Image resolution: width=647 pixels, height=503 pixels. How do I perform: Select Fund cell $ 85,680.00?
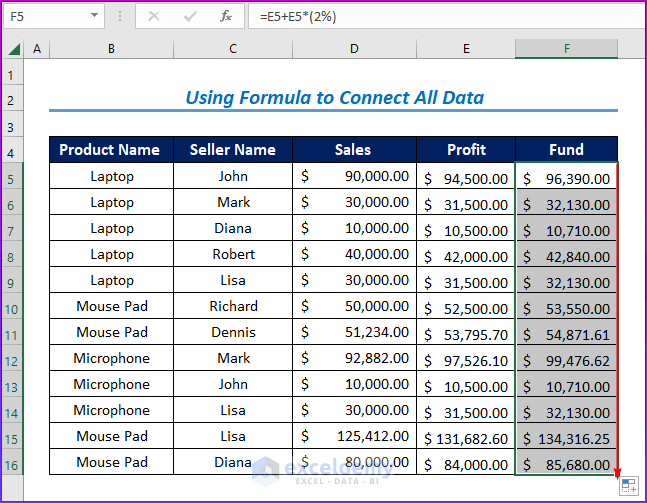[566, 462]
